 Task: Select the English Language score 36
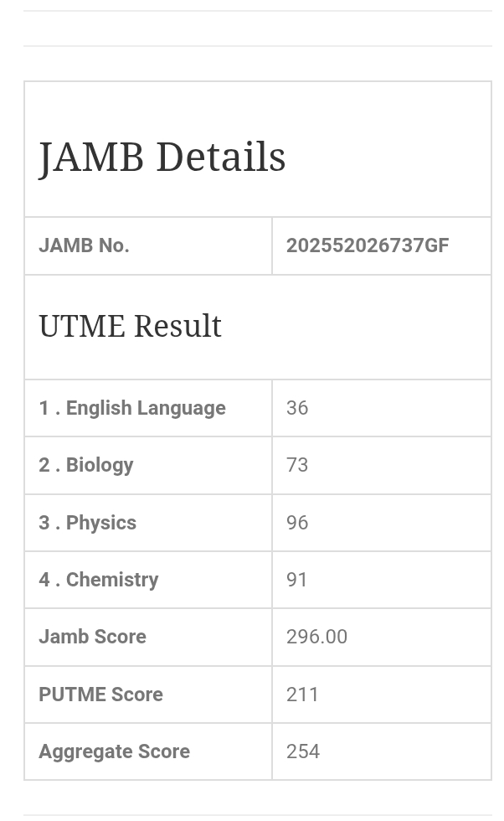pyautogui.click(x=297, y=408)
